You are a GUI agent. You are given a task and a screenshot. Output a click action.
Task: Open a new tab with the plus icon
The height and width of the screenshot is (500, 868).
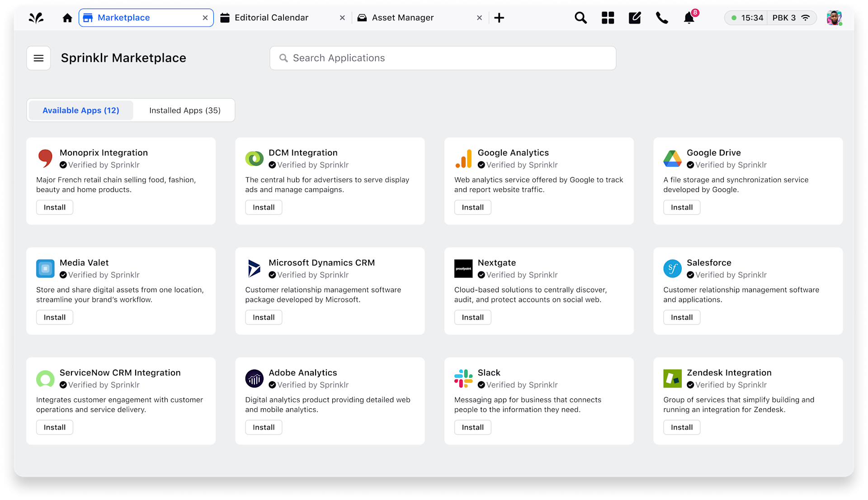click(x=499, y=18)
